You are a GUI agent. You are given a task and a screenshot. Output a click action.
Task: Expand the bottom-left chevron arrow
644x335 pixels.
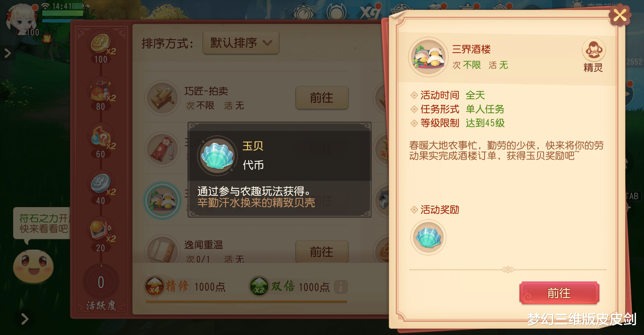(x=24, y=319)
